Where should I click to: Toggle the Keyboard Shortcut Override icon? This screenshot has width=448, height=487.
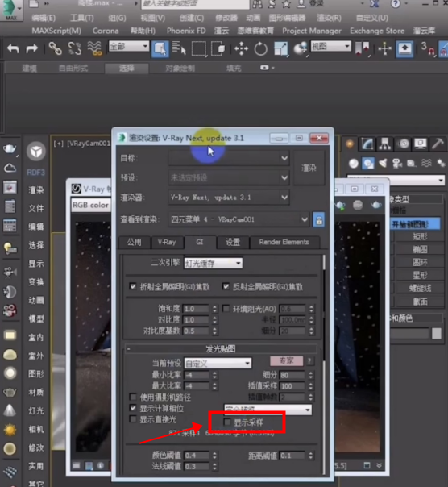[404, 48]
